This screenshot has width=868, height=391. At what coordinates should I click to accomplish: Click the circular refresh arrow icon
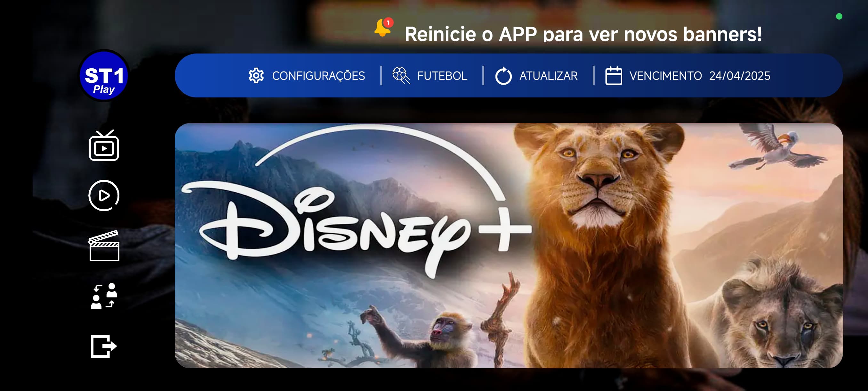[503, 76]
